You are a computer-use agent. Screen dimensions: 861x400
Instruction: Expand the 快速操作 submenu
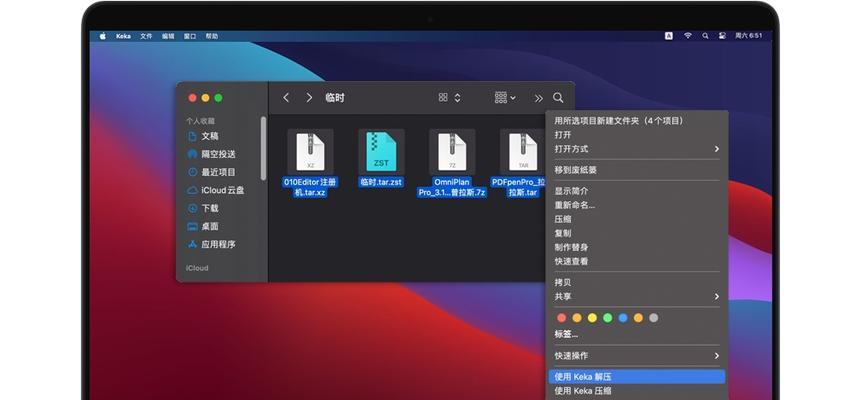(x=637, y=355)
